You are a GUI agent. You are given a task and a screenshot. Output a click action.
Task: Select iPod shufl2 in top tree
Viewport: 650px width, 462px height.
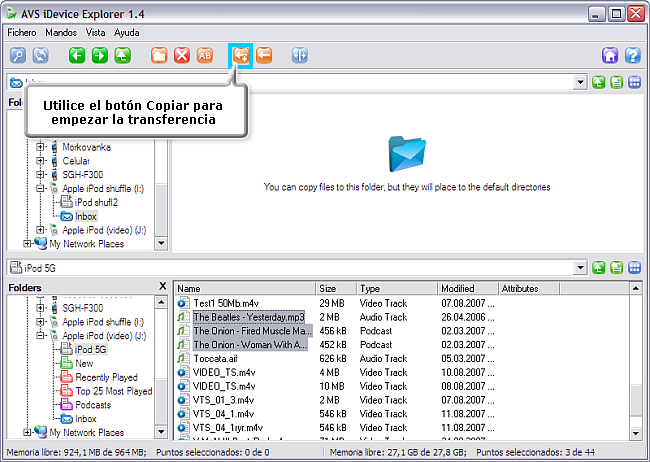96,202
